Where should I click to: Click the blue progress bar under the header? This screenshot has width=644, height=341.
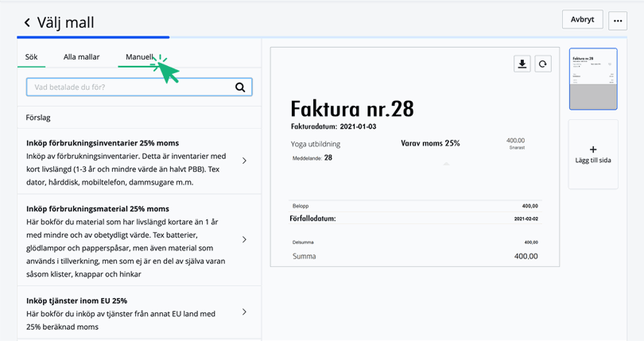[x=93, y=37]
